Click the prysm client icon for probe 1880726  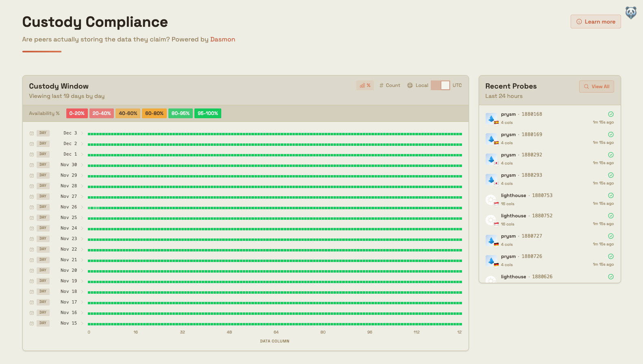pos(491,260)
